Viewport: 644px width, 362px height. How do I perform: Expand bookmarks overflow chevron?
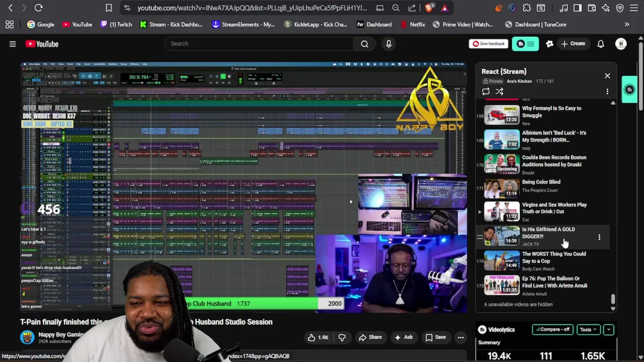click(x=627, y=24)
